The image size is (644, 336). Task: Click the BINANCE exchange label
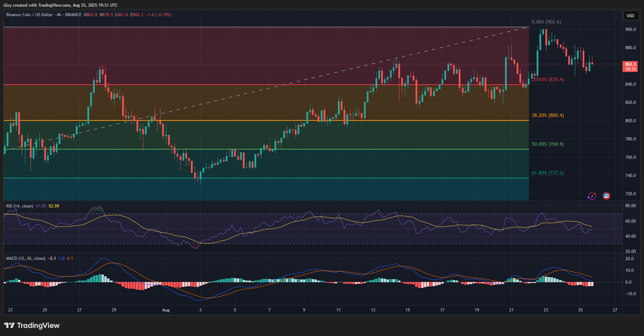pos(73,15)
